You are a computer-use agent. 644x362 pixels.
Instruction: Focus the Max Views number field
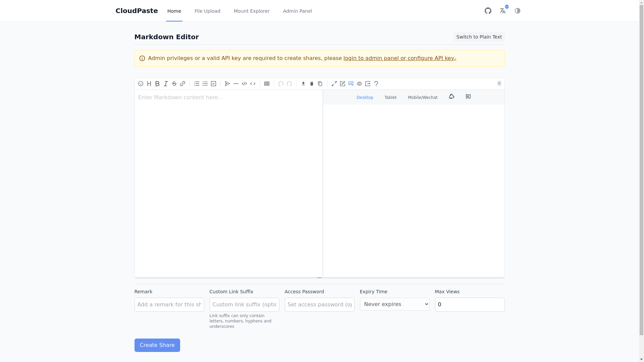[x=470, y=305]
